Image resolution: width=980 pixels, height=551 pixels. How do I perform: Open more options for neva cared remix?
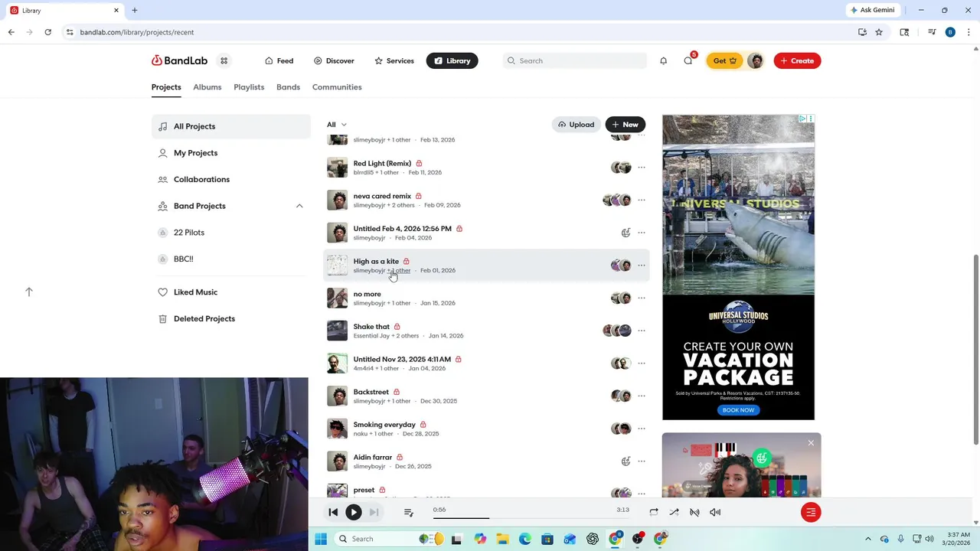pyautogui.click(x=642, y=201)
